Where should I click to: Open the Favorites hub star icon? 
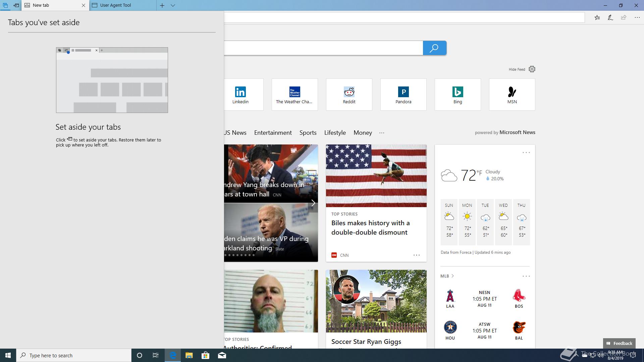click(597, 17)
